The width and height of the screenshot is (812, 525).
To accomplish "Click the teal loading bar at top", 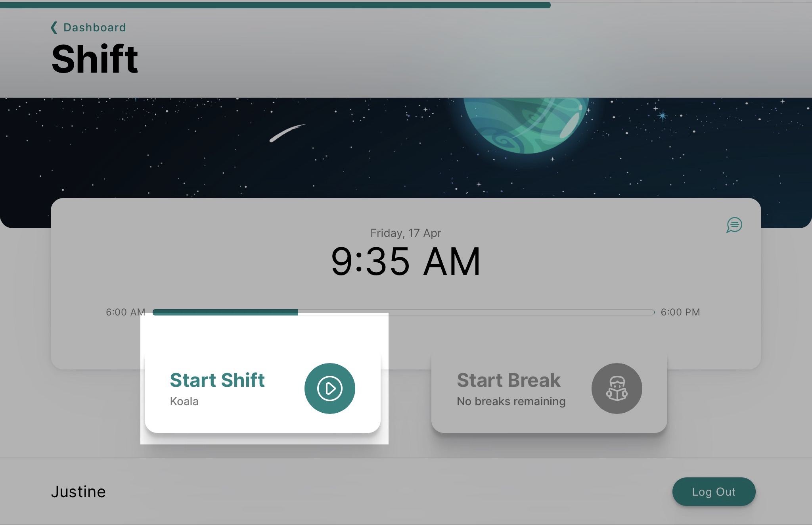I will pyautogui.click(x=275, y=5).
